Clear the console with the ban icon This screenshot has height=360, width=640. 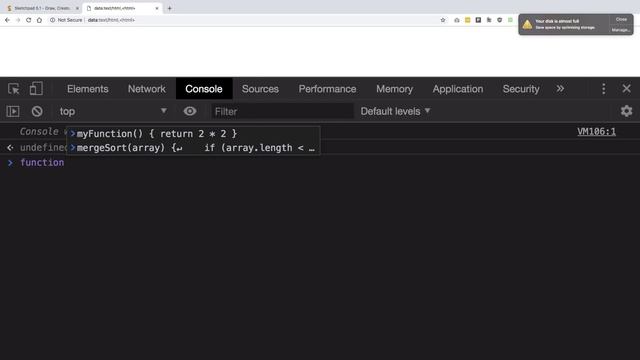click(37, 111)
